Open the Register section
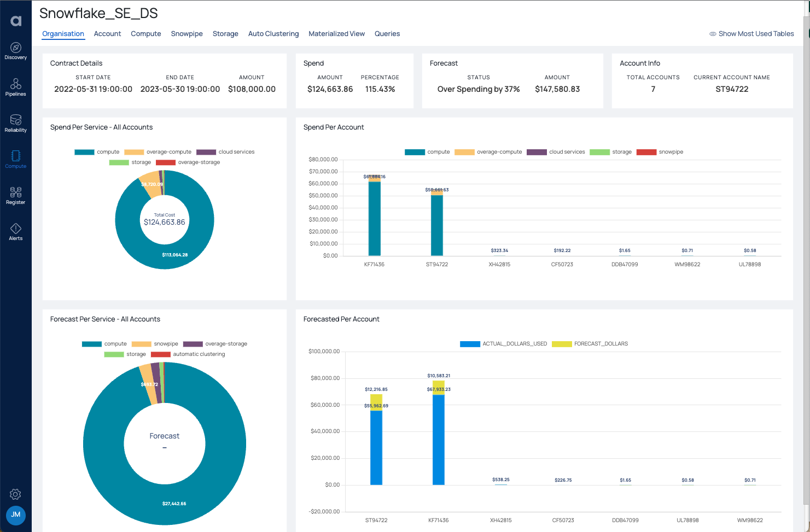This screenshot has width=810, height=532. [x=15, y=195]
